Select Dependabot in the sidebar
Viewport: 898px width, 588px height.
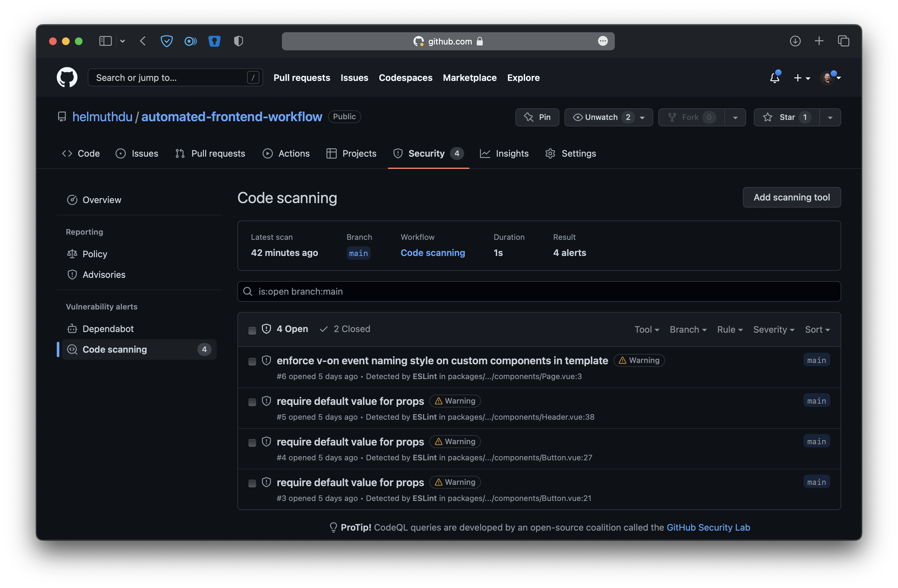108,328
